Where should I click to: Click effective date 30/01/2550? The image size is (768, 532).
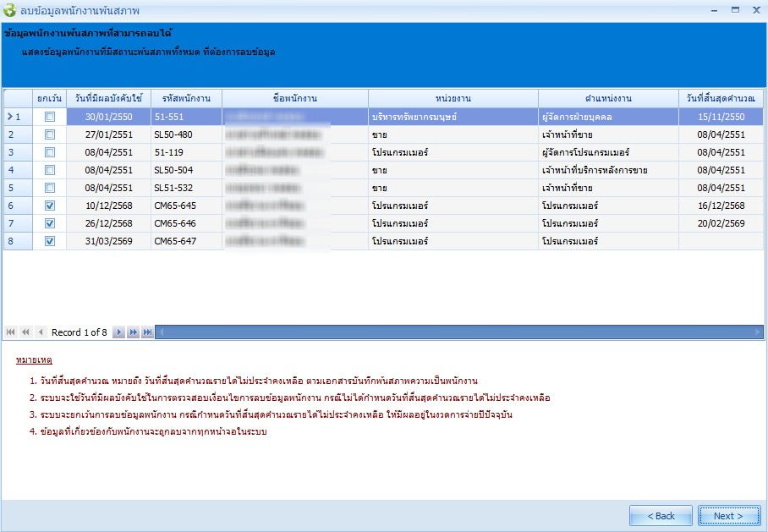(x=109, y=117)
